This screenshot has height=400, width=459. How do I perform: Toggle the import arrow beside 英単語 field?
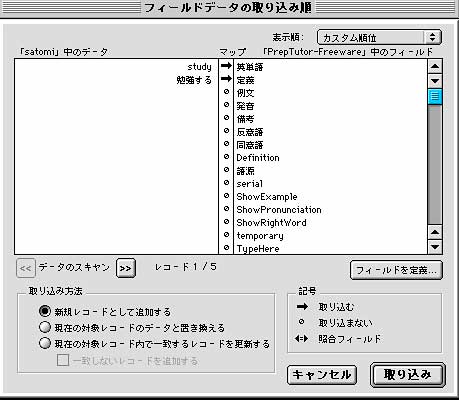(x=226, y=66)
